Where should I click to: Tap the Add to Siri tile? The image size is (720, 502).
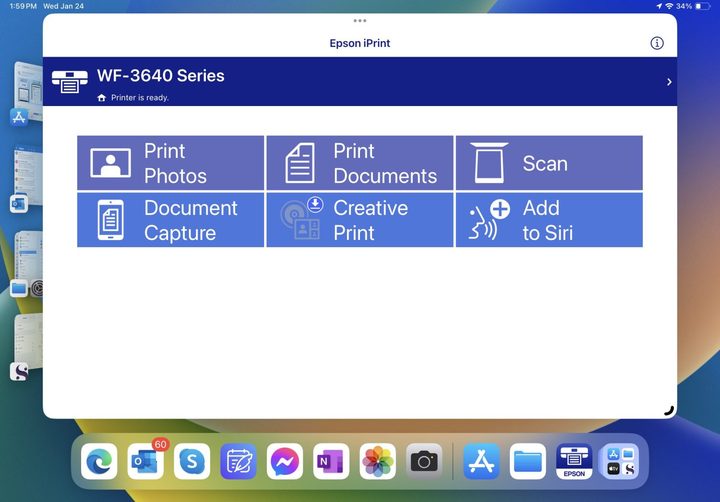(549, 220)
